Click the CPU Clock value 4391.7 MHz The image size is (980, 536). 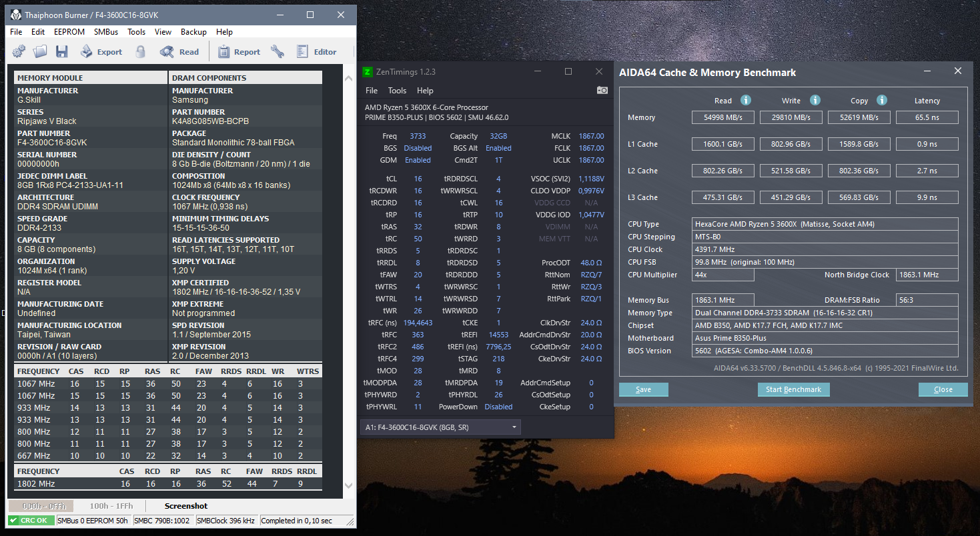coord(826,249)
